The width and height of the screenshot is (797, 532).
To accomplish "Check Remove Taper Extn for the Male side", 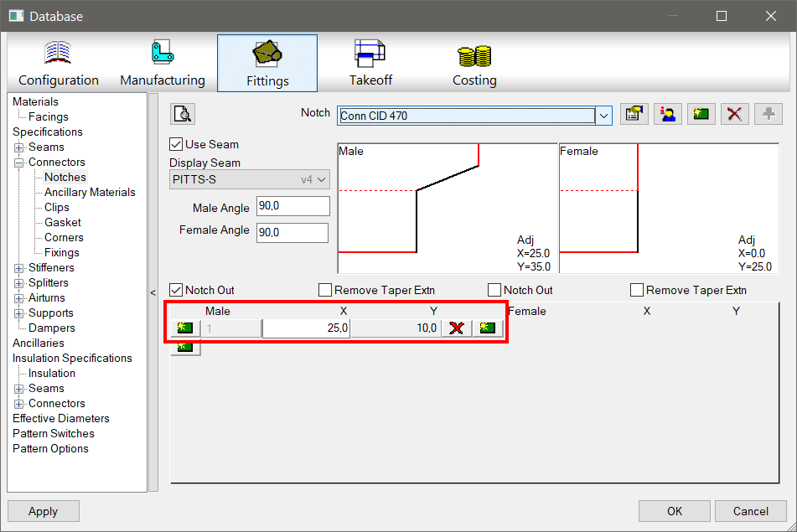I will tap(325, 290).
